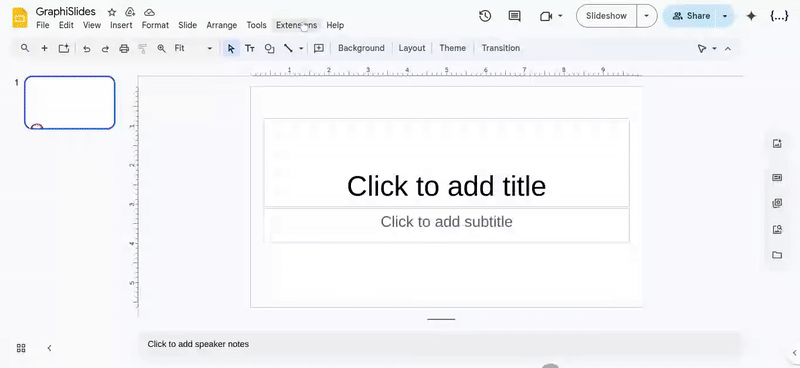The width and height of the screenshot is (800, 368).
Task: Activate the paint format tool
Action: [143, 48]
